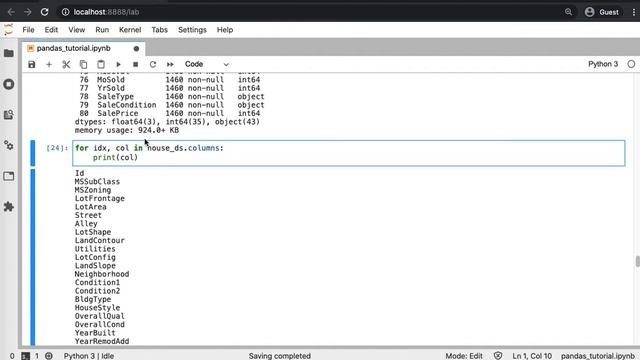640x360 pixels.
Task: Collapse the output area via blue bar
Action: (33, 258)
